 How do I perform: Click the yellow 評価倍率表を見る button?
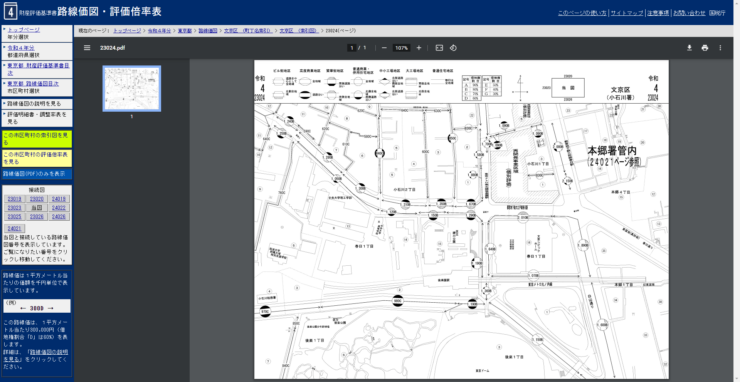click(x=37, y=158)
